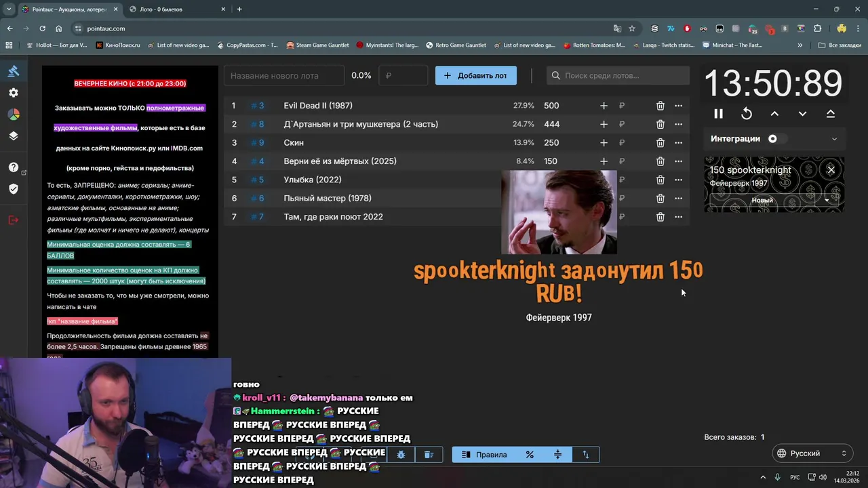Delete the Улыбка (2022) lot

click(x=660, y=180)
